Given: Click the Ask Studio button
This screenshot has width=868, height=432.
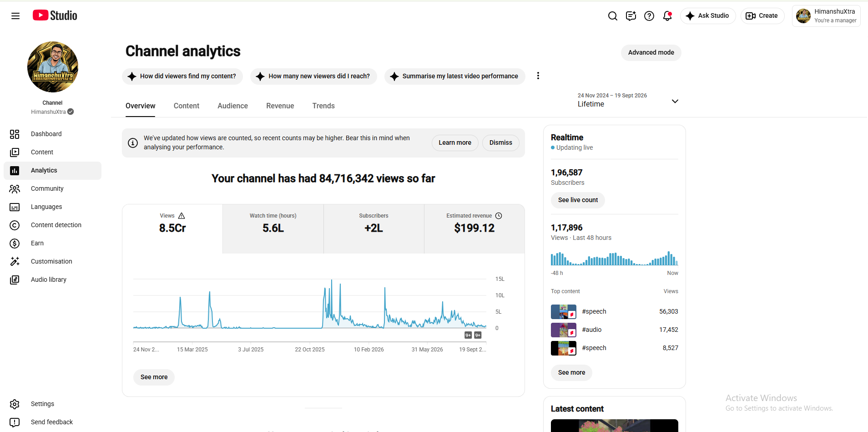Looking at the screenshot, I should [708, 16].
